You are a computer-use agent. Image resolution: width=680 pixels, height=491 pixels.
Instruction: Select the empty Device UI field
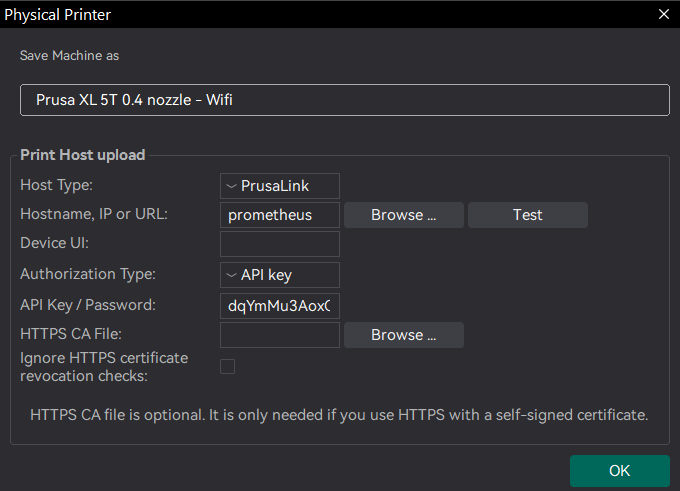[280, 244]
